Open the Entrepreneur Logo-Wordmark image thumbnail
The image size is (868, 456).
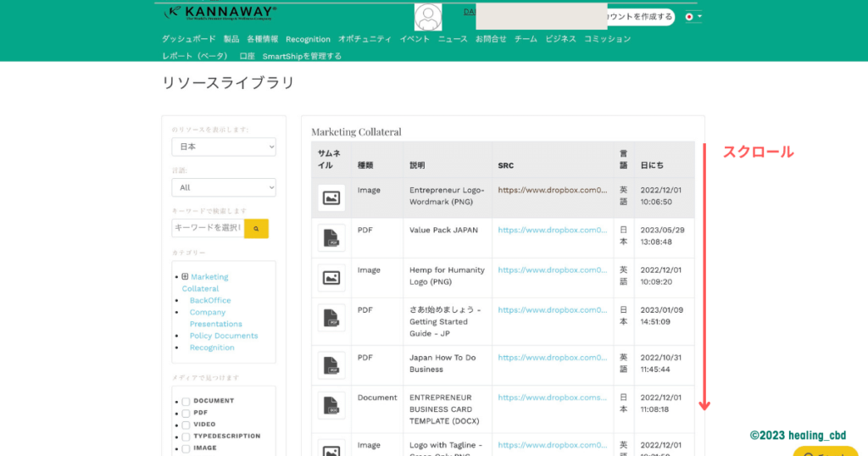pos(331,197)
